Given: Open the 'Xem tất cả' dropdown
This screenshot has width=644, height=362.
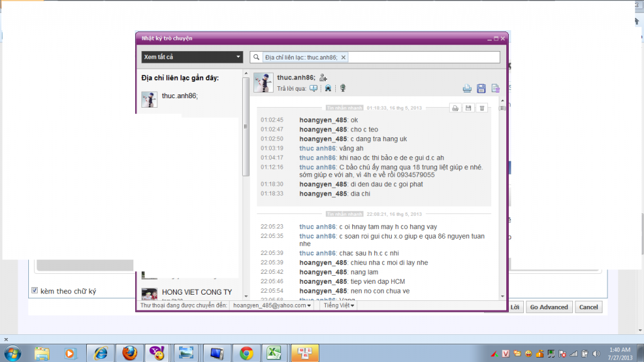Looking at the screenshot, I should [192, 57].
